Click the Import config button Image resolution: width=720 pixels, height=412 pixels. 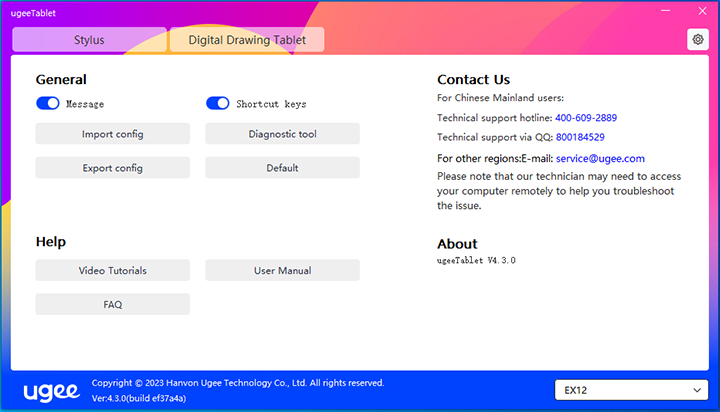pyautogui.click(x=112, y=134)
